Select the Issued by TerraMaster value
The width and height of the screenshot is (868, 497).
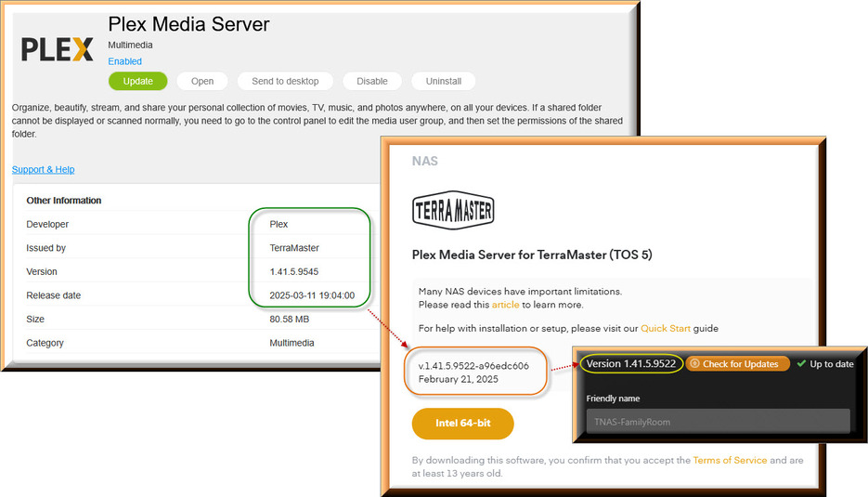pyautogui.click(x=294, y=248)
